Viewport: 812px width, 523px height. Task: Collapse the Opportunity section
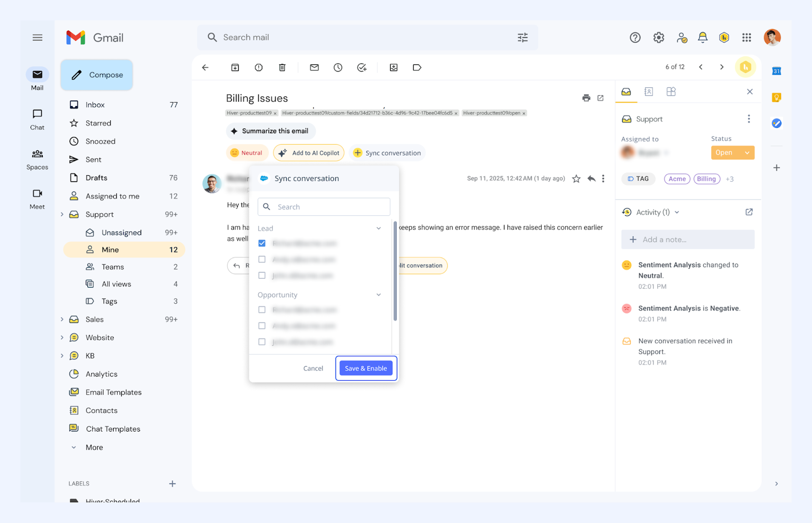(x=379, y=295)
